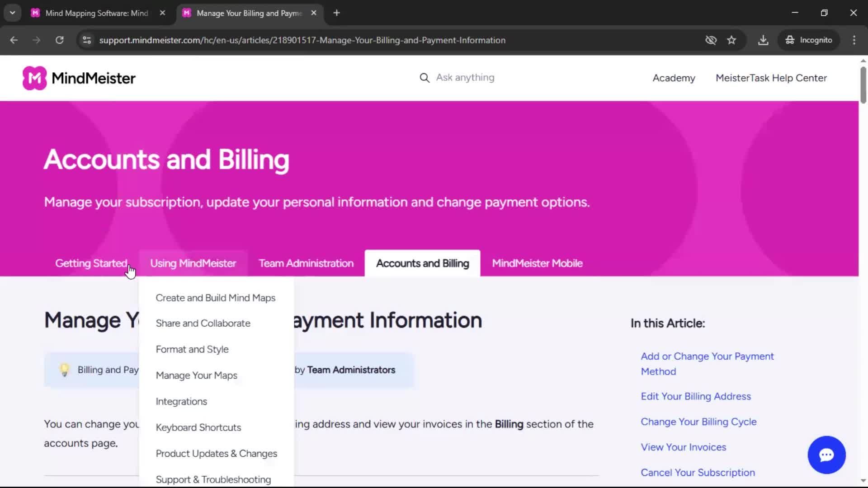Click the browser back arrow
Image resolution: width=868 pixels, height=488 pixels.
point(14,40)
